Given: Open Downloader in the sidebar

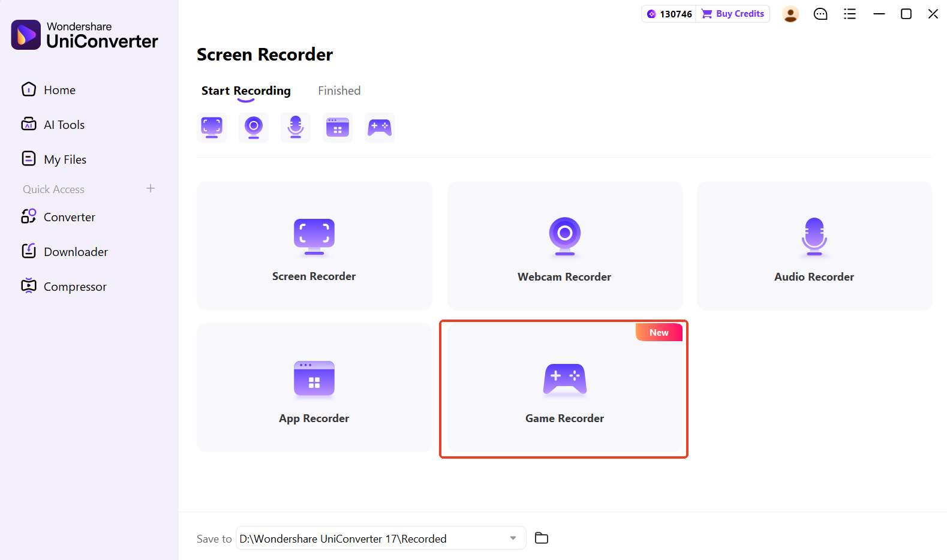Looking at the screenshot, I should pyautogui.click(x=64, y=252).
